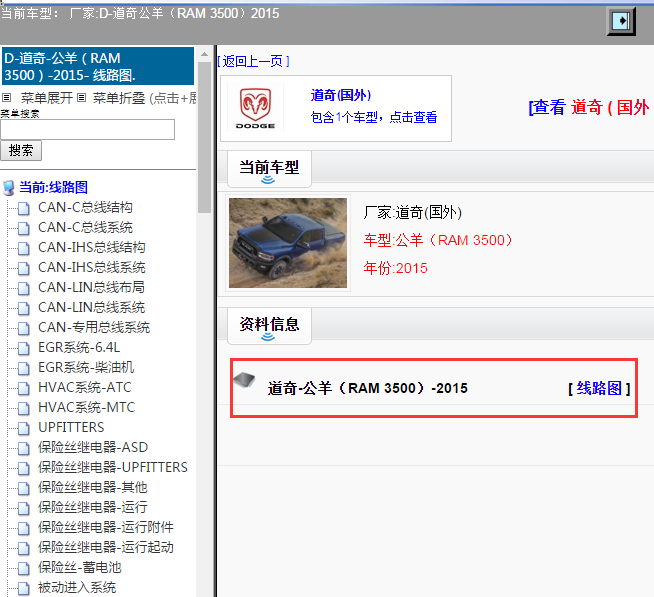The height and width of the screenshot is (597, 654).
Task: Click the 资料信息 section tab
Action: (269, 325)
